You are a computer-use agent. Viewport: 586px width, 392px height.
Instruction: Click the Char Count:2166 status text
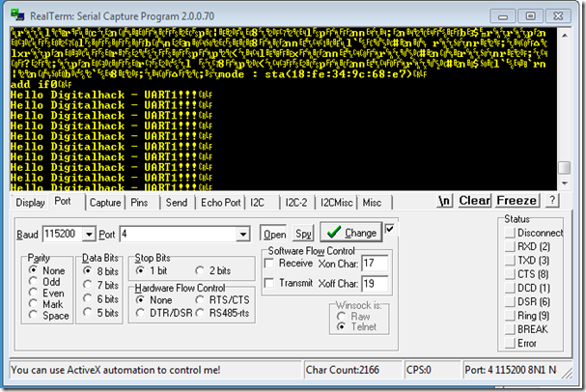343,370
